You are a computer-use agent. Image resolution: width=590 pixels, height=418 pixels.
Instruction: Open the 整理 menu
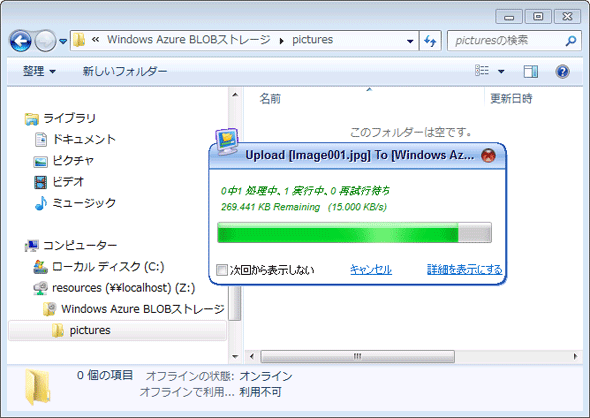coord(39,71)
